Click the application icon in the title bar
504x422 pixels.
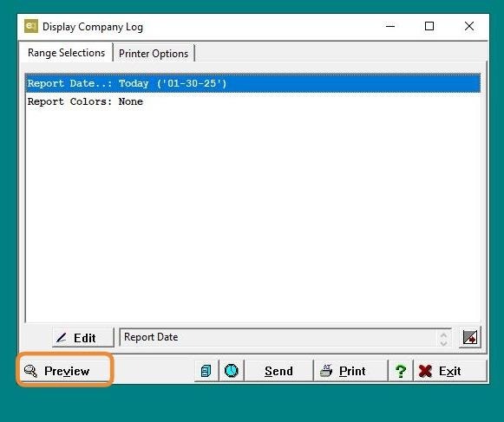[x=31, y=26]
